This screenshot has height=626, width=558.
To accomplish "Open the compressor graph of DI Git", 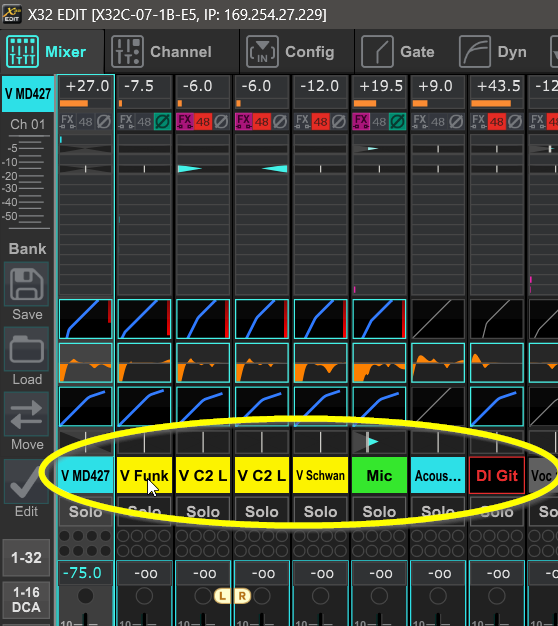I will [497, 406].
